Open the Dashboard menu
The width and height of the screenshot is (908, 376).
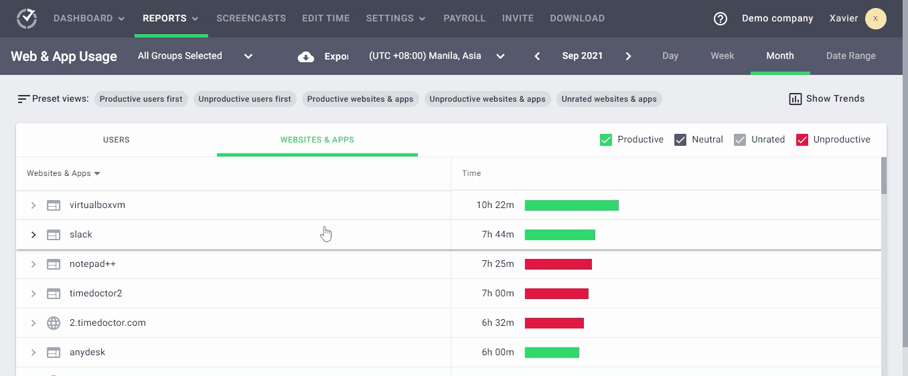tap(89, 19)
